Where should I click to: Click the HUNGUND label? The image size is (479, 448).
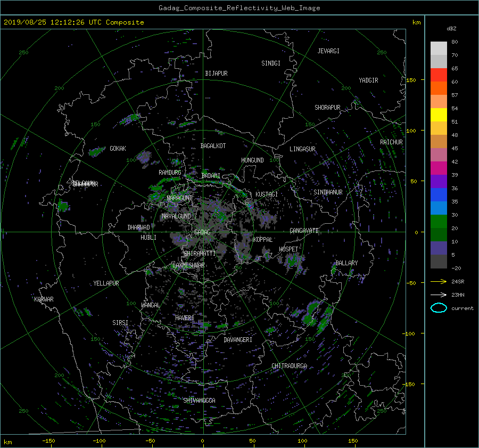tap(252, 160)
